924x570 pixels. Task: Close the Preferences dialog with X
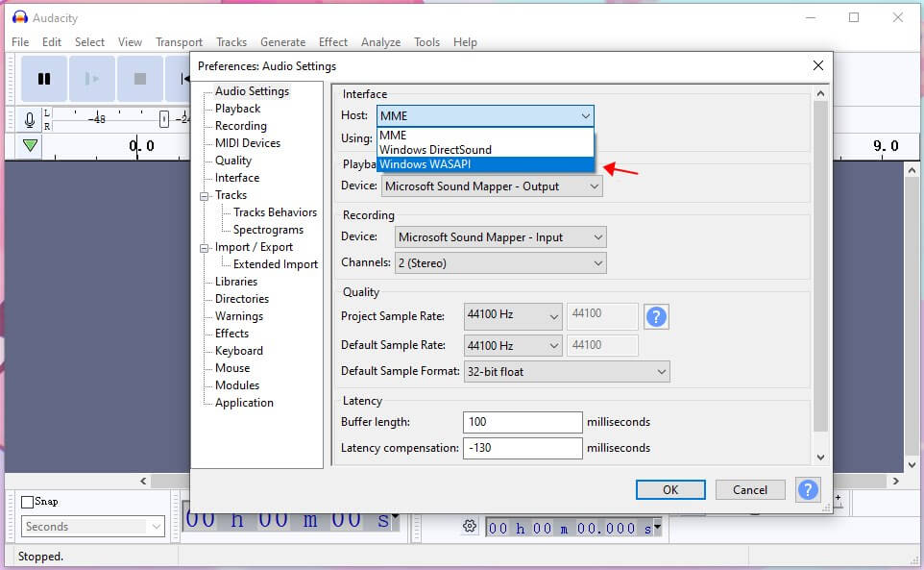(818, 65)
